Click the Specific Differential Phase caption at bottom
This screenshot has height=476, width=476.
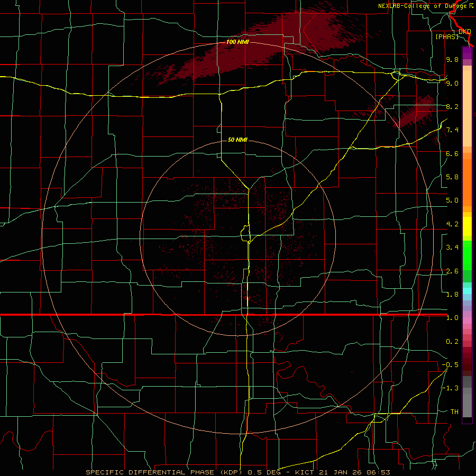pos(238,472)
